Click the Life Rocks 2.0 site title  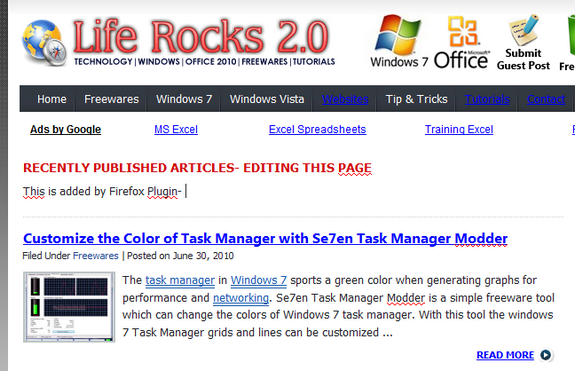click(201, 37)
